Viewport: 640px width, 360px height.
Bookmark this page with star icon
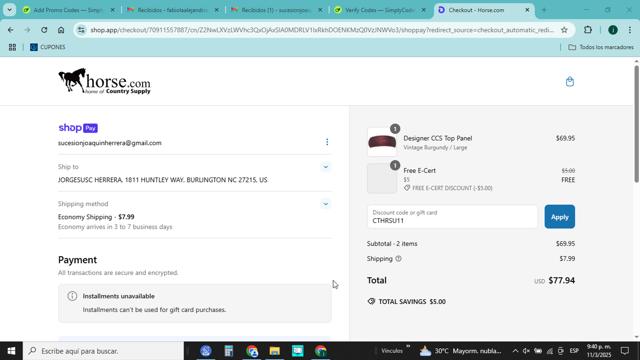[x=564, y=30]
